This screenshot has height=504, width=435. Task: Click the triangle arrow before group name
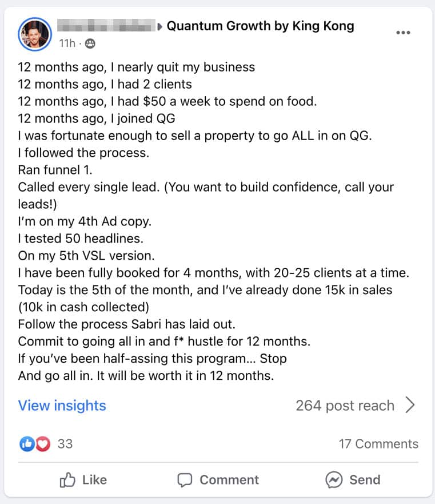[160, 26]
